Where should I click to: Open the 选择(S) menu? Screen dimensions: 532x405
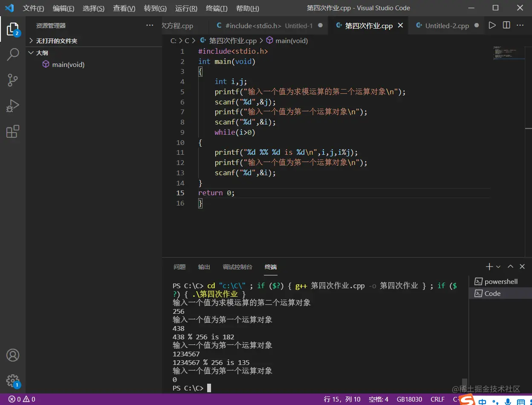coord(93,8)
